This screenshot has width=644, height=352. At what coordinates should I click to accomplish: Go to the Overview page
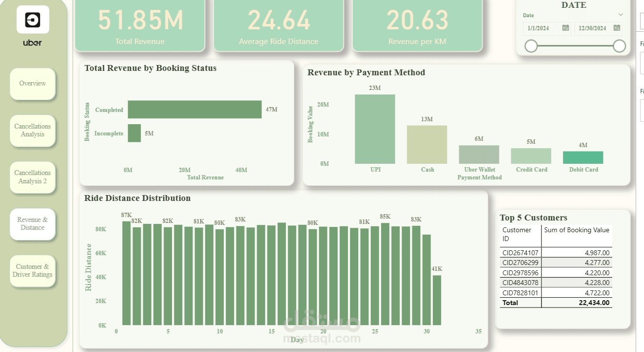(x=33, y=84)
